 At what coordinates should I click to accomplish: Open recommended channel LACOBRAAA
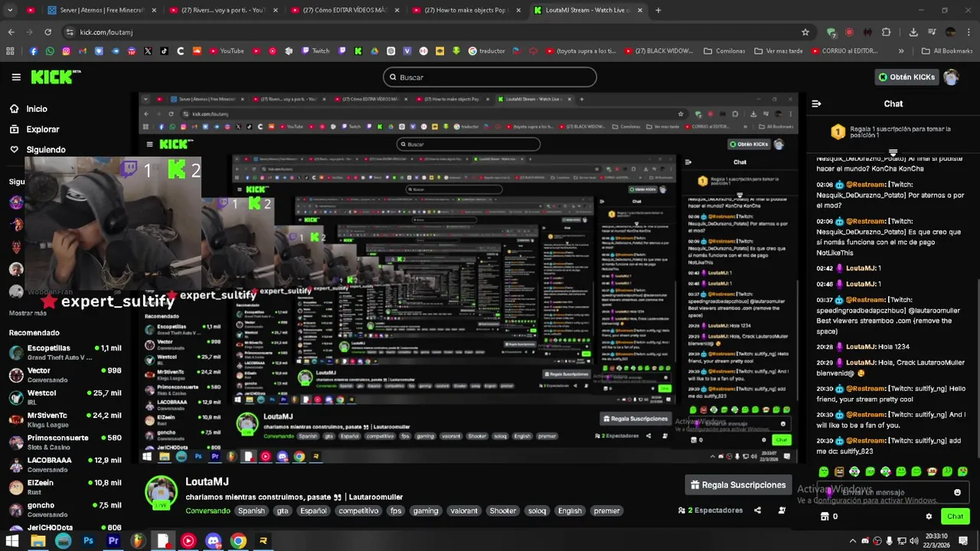65,465
